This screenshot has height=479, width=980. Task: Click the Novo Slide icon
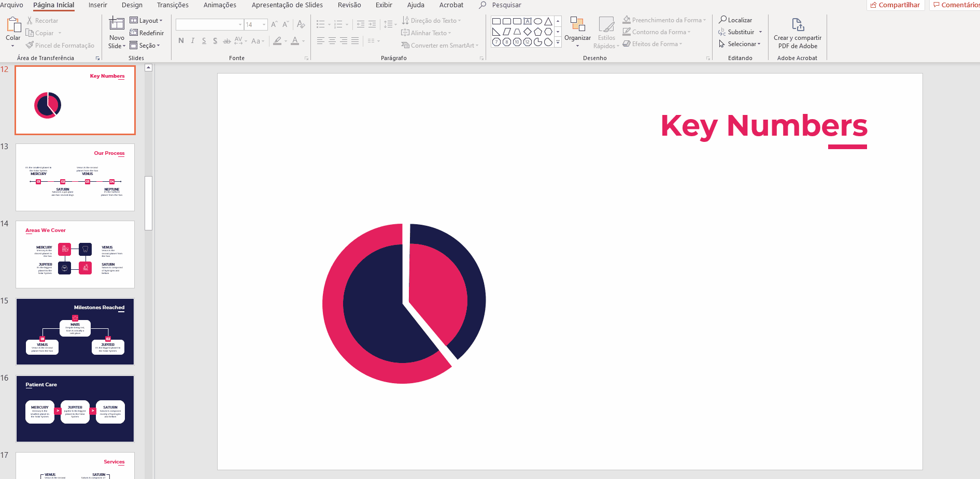point(117,24)
